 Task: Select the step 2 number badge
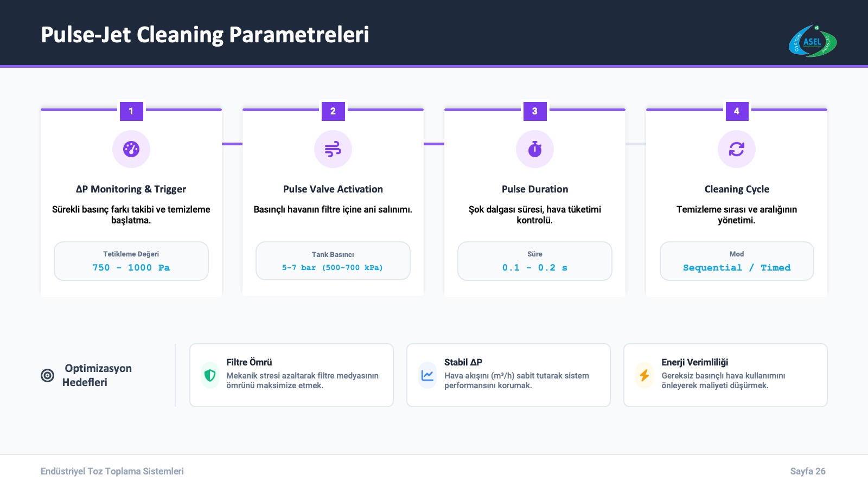(x=333, y=111)
